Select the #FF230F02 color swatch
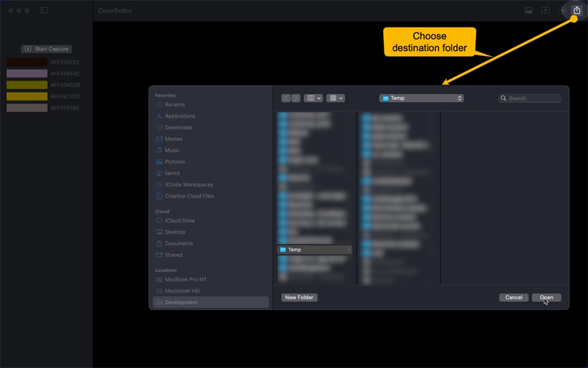Viewport: 588px width, 368px height. coord(27,62)
